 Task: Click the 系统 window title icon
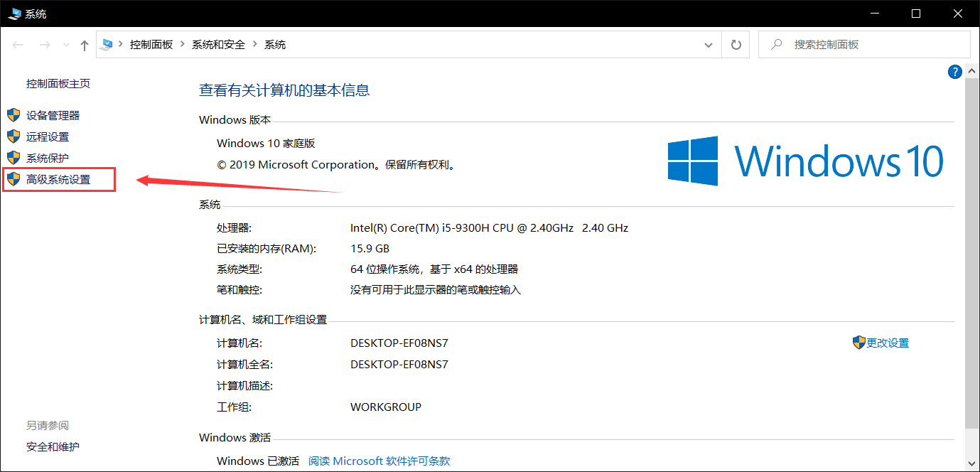click(14, 14)
